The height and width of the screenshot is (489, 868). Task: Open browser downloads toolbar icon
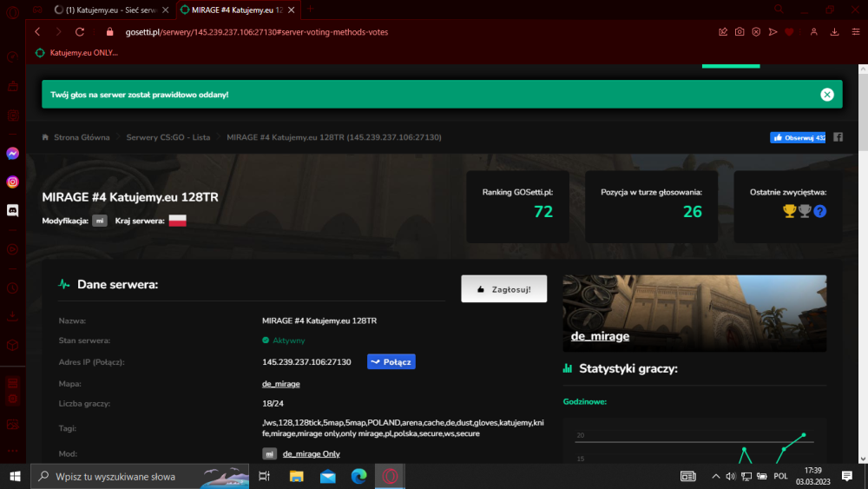[834, 32]
